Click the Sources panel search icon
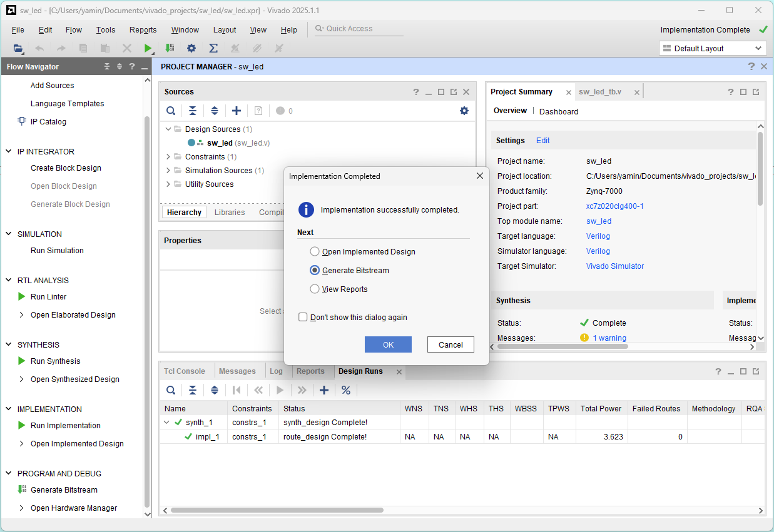The image size is (774, 532). click(171, 111)
